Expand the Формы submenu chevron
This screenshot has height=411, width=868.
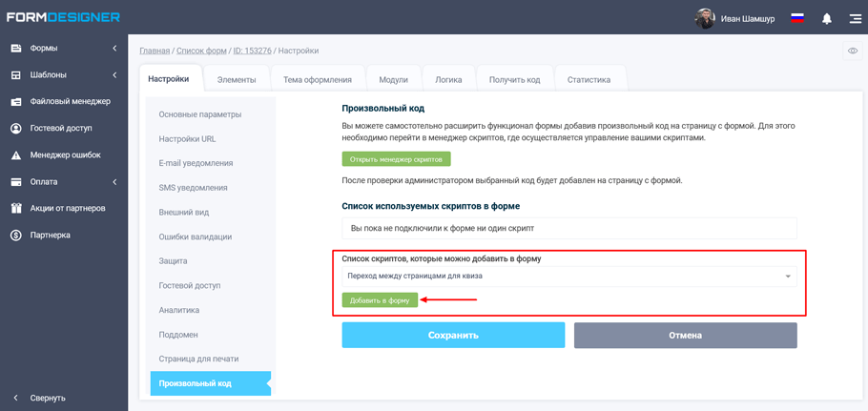point(114,48)
